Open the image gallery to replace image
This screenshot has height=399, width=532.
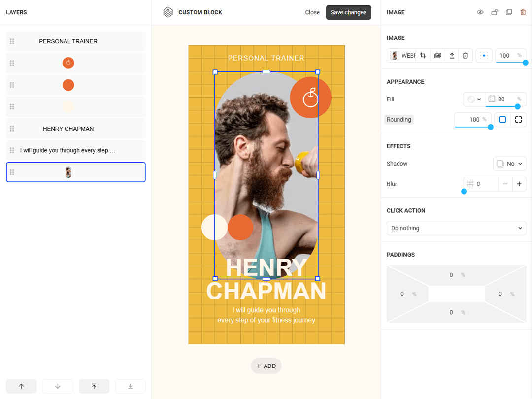[437, 55]
